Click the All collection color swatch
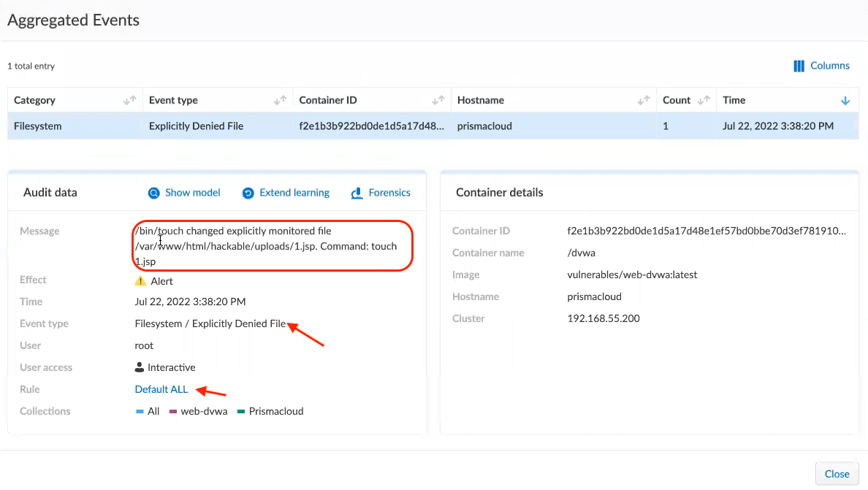Viewport: 868px width, 490px height. 140,412
